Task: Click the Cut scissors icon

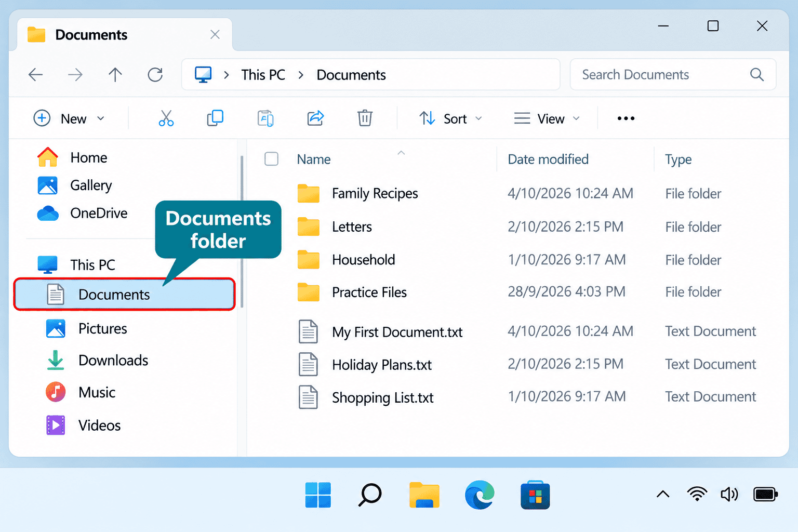Action: [x=166, y=118]
